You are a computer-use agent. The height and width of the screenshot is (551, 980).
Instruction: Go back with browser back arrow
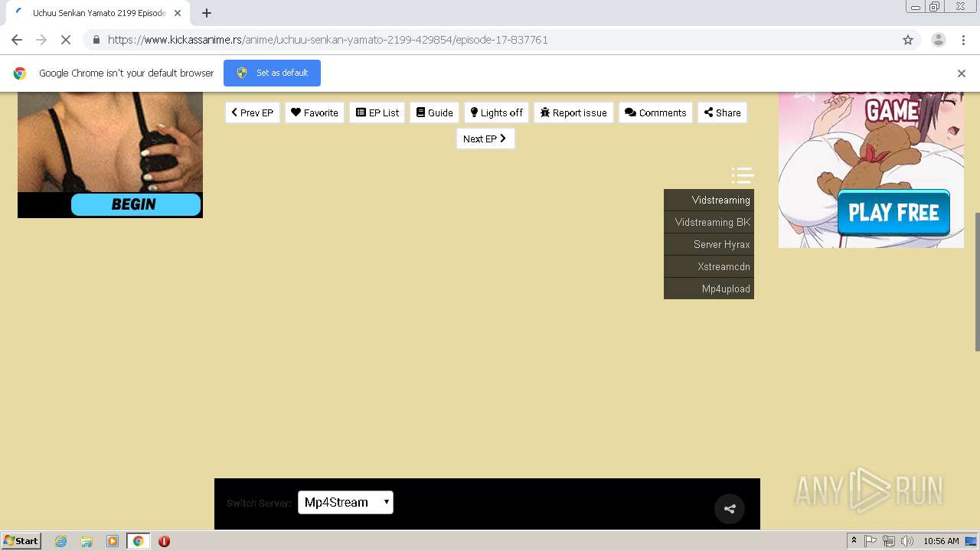point(17,40)
